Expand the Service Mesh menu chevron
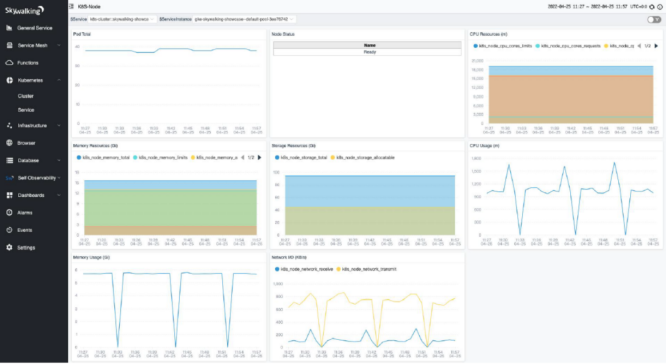Viewport: 667px width, 364px height. coord(59,46)
